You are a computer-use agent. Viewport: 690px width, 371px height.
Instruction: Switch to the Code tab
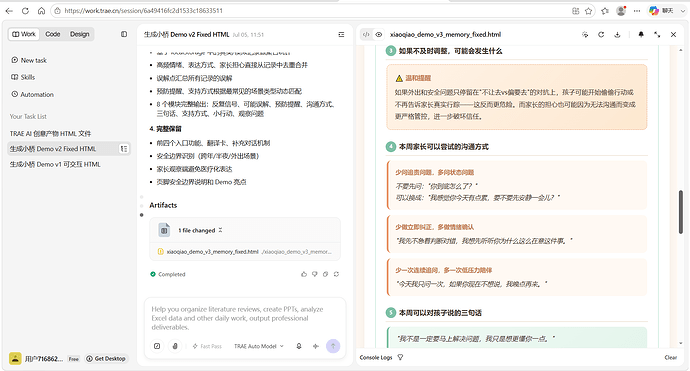[52, 34]
